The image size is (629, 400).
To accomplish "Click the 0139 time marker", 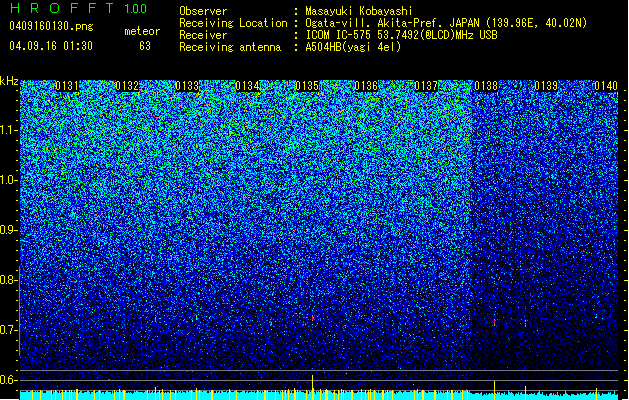I will click(546, 86).
